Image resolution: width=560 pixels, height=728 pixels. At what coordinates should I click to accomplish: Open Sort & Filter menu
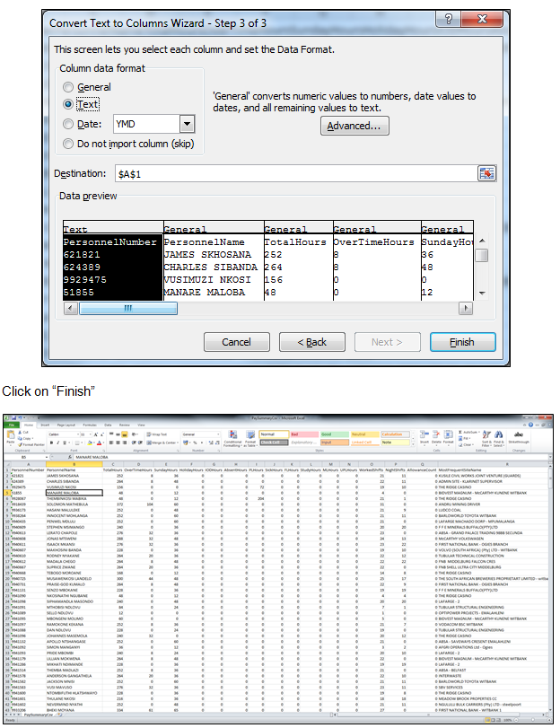pos(486,437)
